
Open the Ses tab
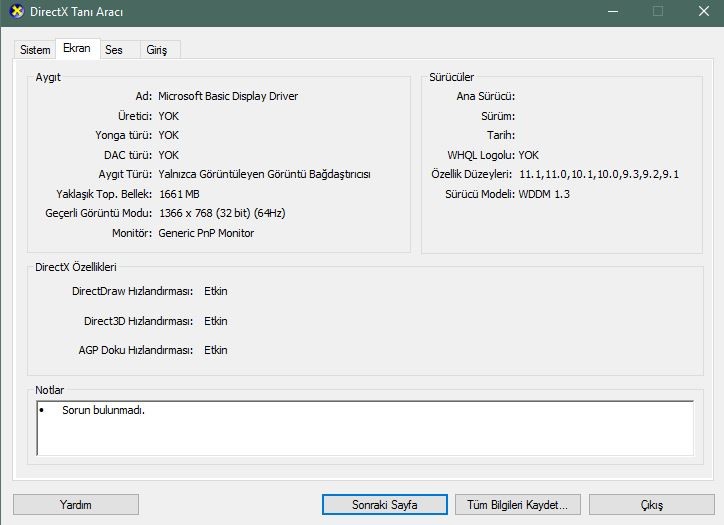[x=114, y=50]
